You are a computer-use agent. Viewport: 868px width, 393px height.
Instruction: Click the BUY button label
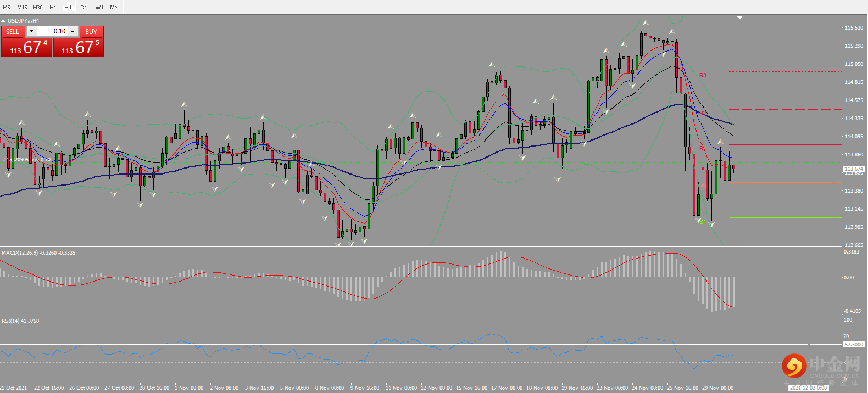pos(91,31)
